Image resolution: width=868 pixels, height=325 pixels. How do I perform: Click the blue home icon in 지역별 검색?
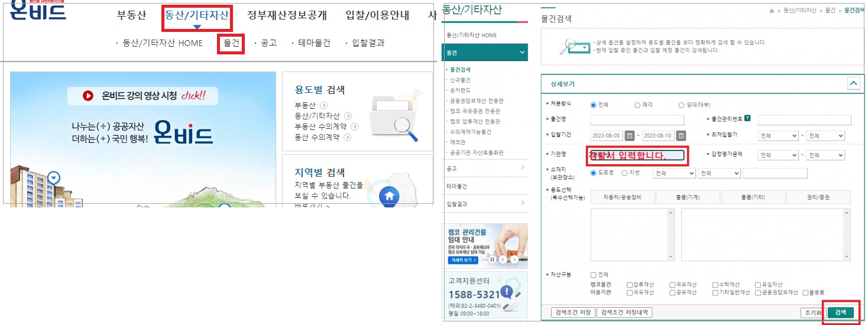[x=388, y=196]
